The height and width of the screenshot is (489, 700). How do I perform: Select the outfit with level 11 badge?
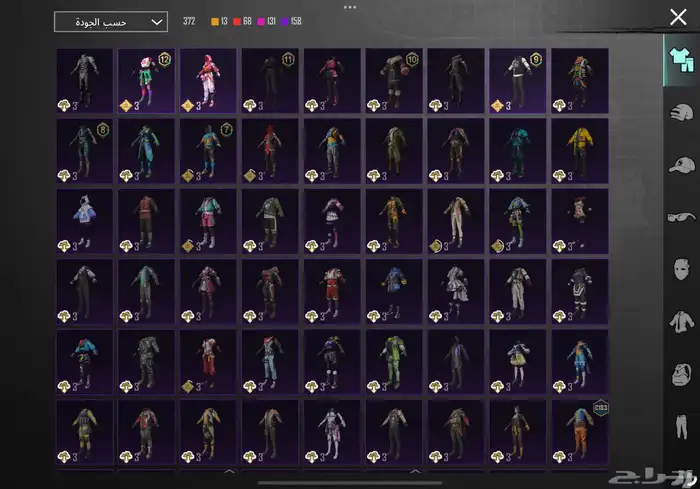click(x=270, y=81)
